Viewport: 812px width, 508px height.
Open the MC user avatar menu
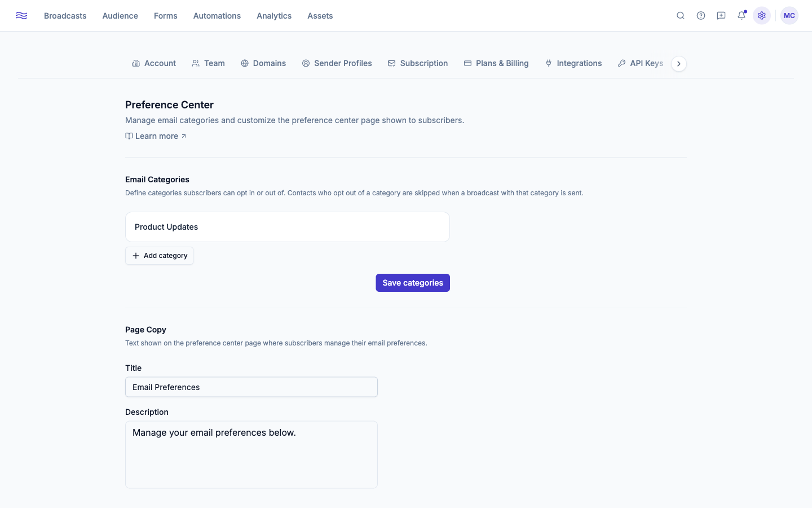[x=789, y=16]
